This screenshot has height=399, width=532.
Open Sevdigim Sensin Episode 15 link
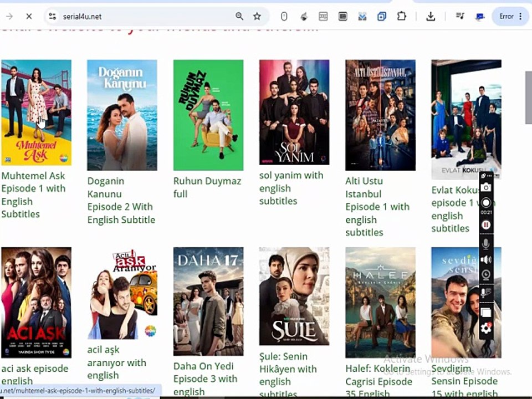point(464,381)
